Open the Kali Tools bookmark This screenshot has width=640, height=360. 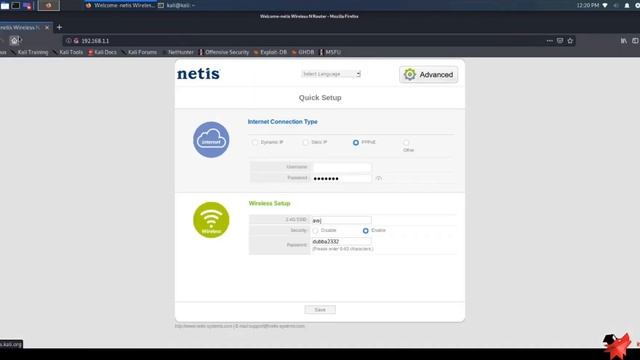(x=68, y=52)
